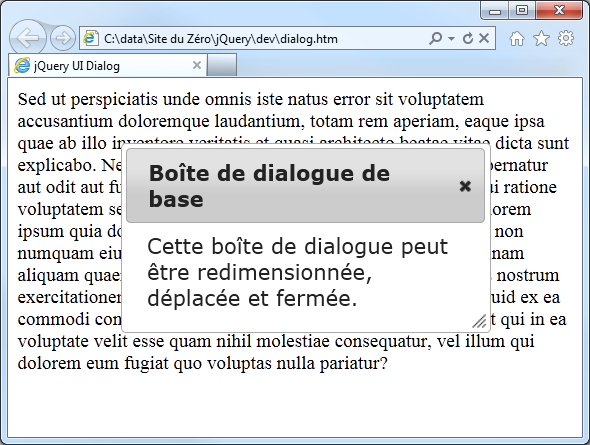The height and width of the screenshot is (445, 590).
Task: Open the Tools gear menu
Action: pyautogui.click(x=566, y=38)
